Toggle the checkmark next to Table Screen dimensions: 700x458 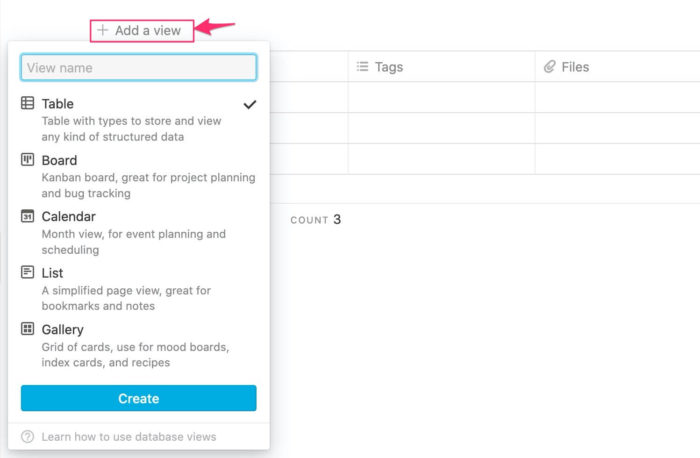[250, 104]
